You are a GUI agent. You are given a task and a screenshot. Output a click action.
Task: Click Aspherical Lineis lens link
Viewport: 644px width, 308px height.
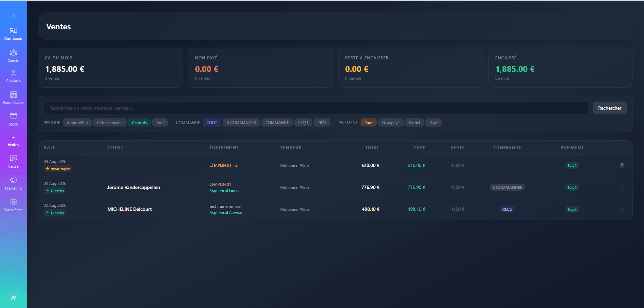tap(224, 191)
